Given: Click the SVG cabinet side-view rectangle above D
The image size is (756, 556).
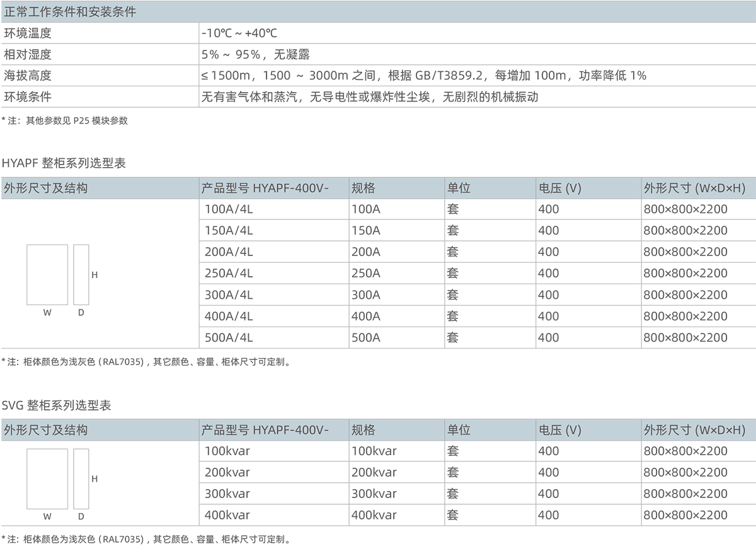Looking at the screenshot, I should pyautogui.click(x=81, y=478).
